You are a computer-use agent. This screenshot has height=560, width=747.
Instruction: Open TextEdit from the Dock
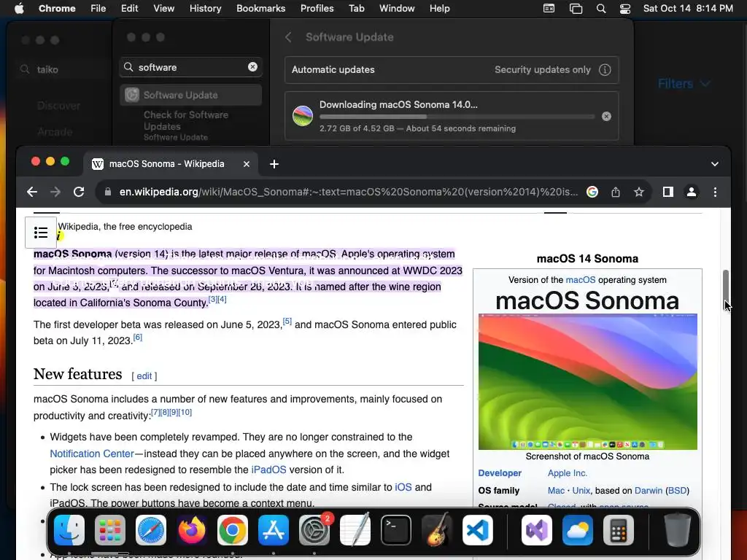(x=355, y=530)
